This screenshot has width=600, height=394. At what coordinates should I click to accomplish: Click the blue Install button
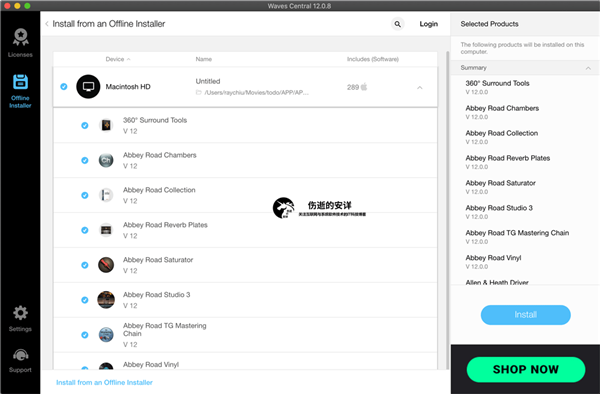[x=525, y=315]
